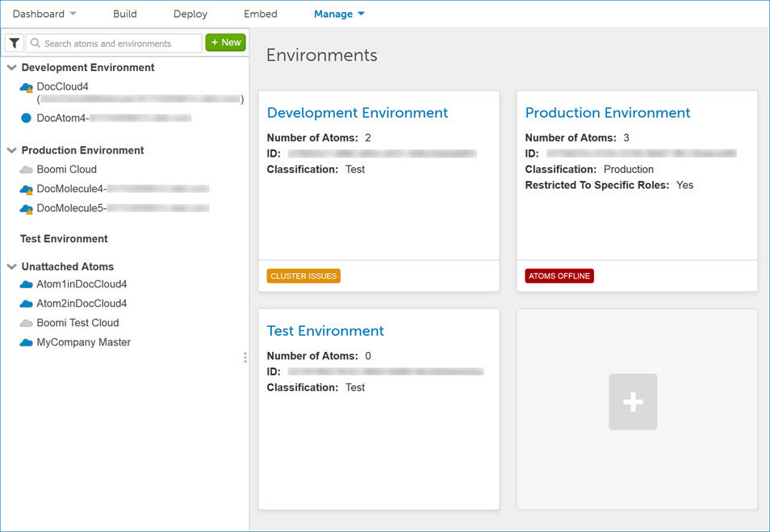770x532 pixels.
Task: Click the plus tile to add environment
Action: pyautogui.click(x=633, y=402)
